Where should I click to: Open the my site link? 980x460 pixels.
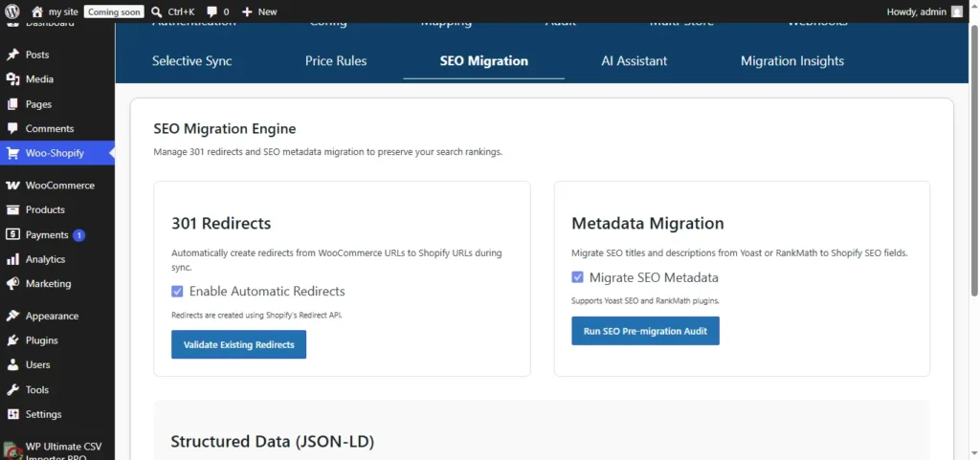point(63,11)
